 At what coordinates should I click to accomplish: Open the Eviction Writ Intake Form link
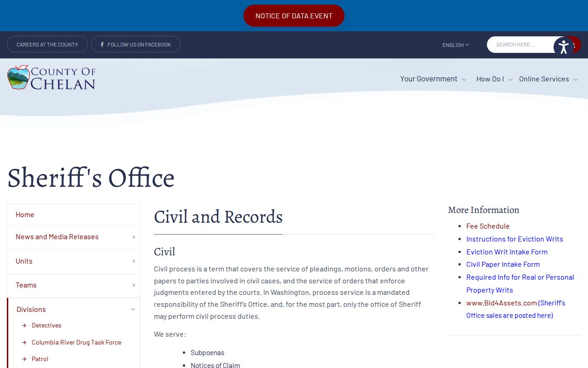507,252
